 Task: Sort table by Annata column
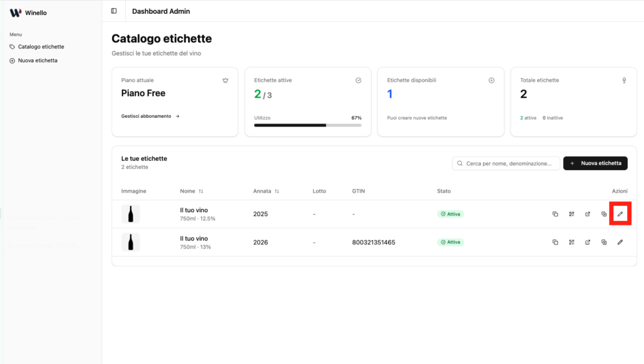click(266, 191)
